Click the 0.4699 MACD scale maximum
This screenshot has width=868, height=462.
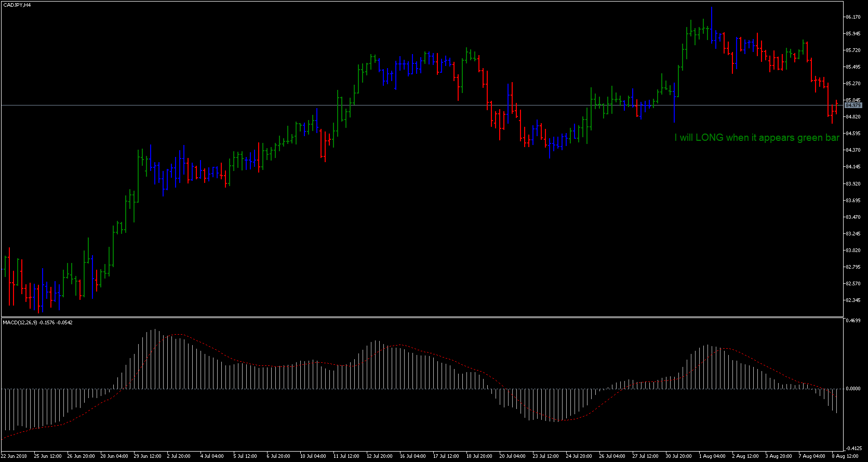[853, 321]
